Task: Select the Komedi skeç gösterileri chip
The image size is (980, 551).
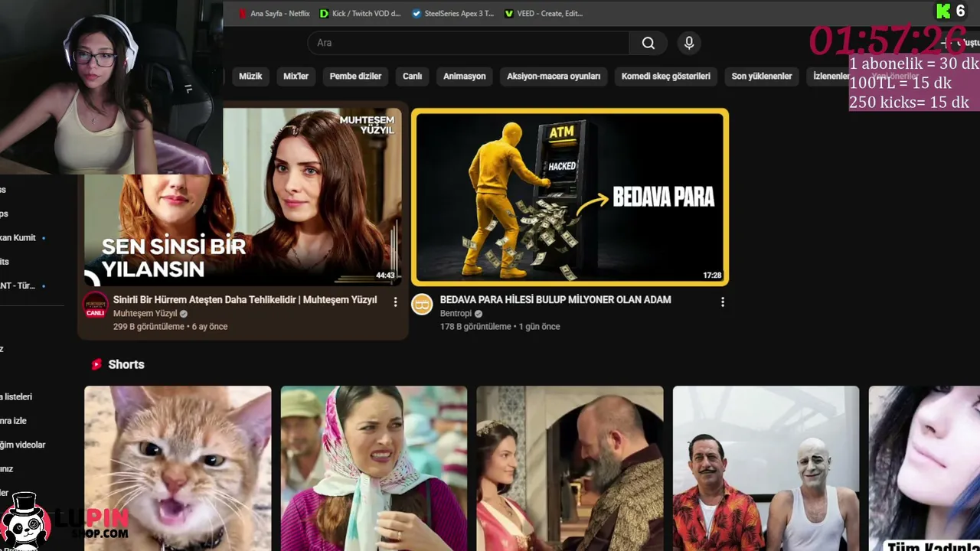Action: click(666, 77)
